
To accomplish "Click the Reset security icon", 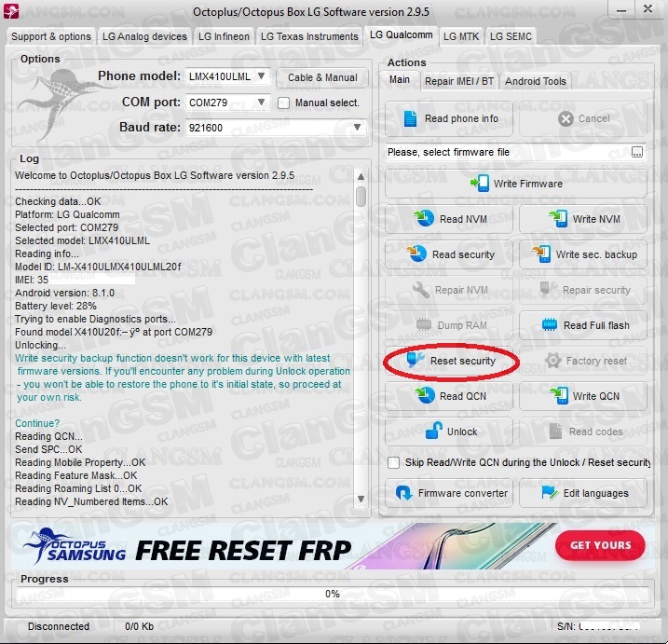I will click(415, 360).
